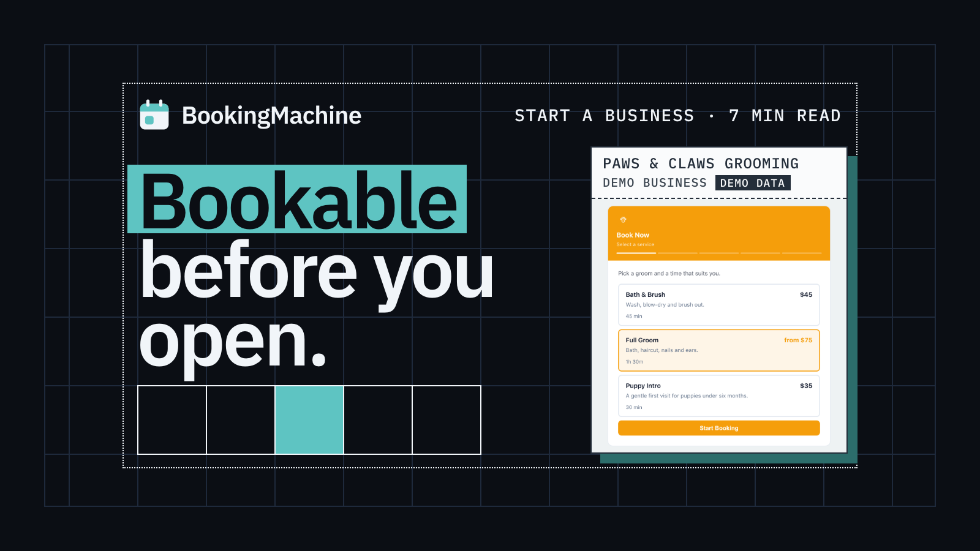Image resolution: width=980 pixels, height=551 pixels.
Task: Click the START A BUSINESS category label
Action: tap(605, 116)
